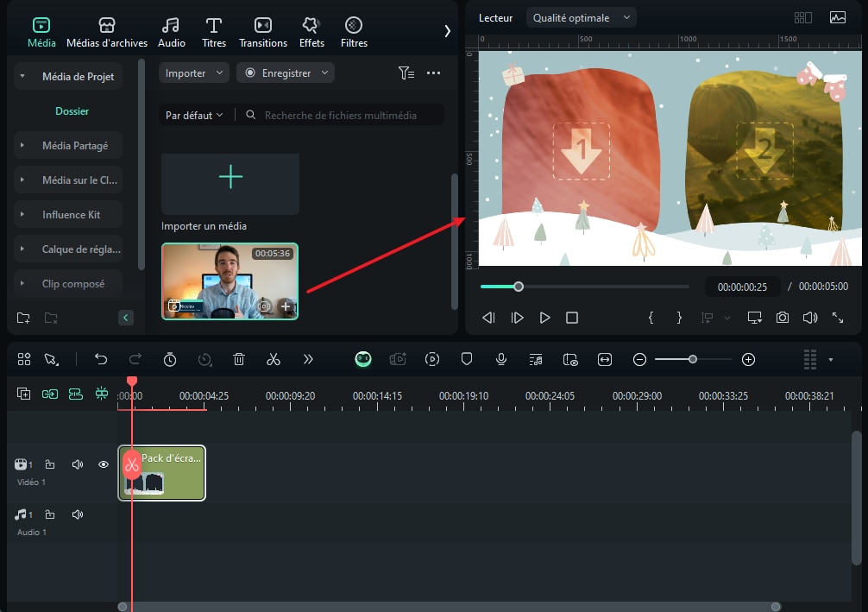This screenshot has width=868, height=612.
Task: Delete the selected clip with trash icon
Action: point(239,359)
